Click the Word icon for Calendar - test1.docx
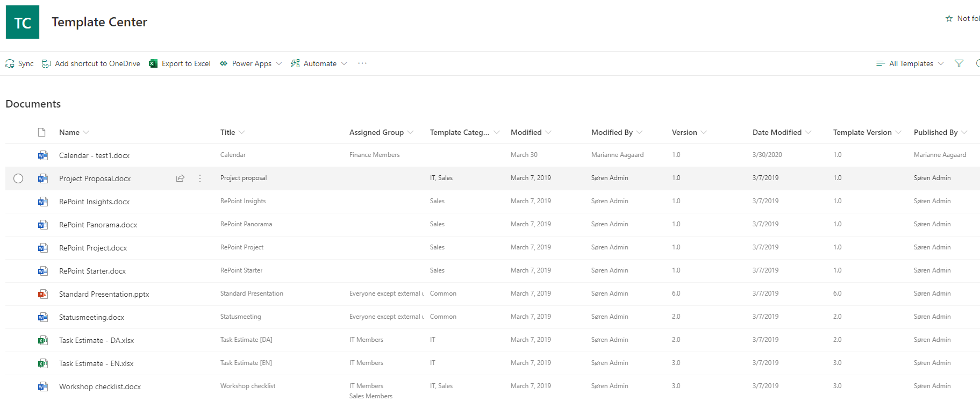 pyautogui.click(x=42, y=155)
